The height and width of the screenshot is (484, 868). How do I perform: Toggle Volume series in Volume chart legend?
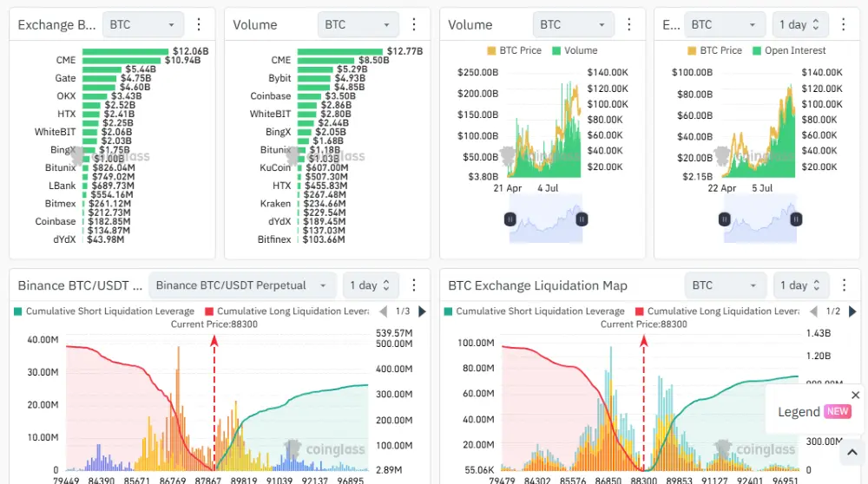coord(575,50)
